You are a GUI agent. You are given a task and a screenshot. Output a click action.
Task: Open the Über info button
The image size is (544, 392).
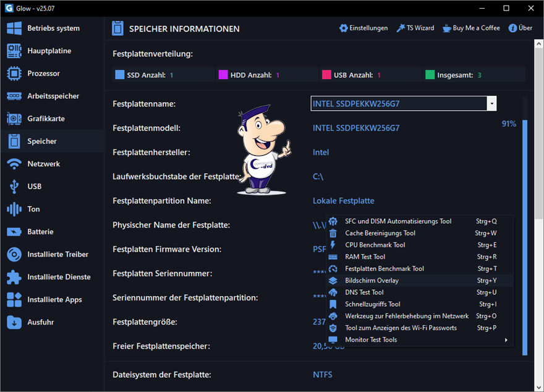pos(520,28)
